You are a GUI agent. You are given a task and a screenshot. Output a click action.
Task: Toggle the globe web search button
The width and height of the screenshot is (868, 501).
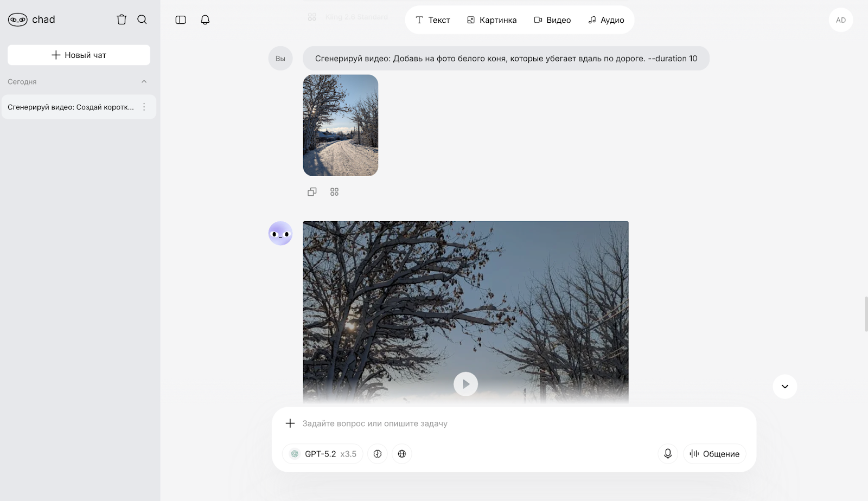pos(402,454)
